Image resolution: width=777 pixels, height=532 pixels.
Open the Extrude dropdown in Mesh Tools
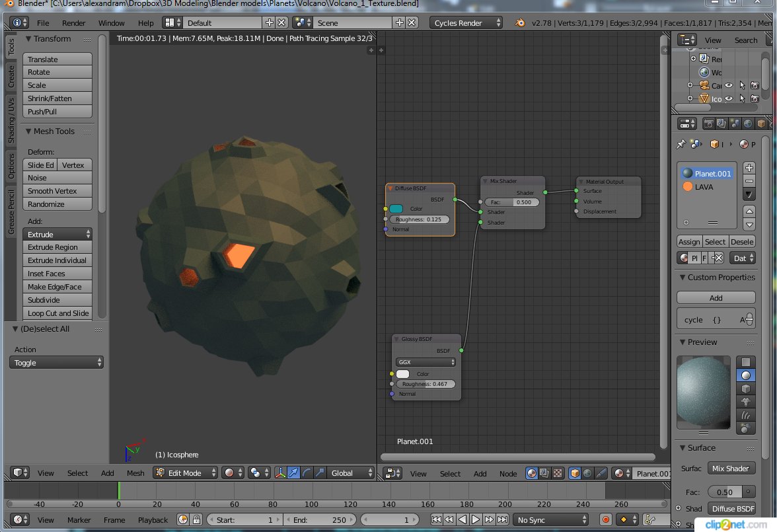(x=57, y=234)
